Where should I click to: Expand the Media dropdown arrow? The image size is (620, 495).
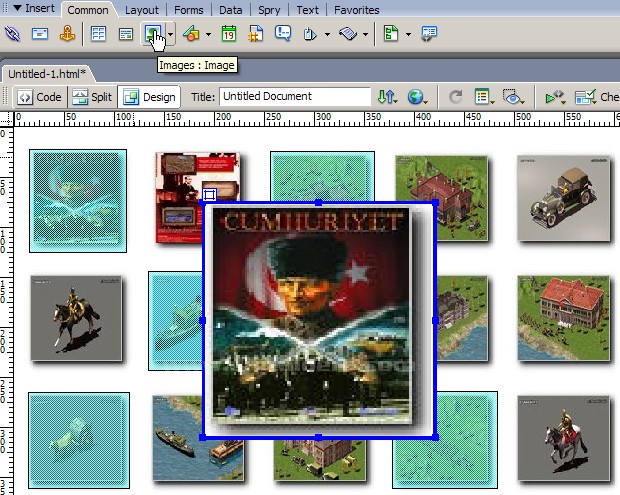[x=208, y=34]
